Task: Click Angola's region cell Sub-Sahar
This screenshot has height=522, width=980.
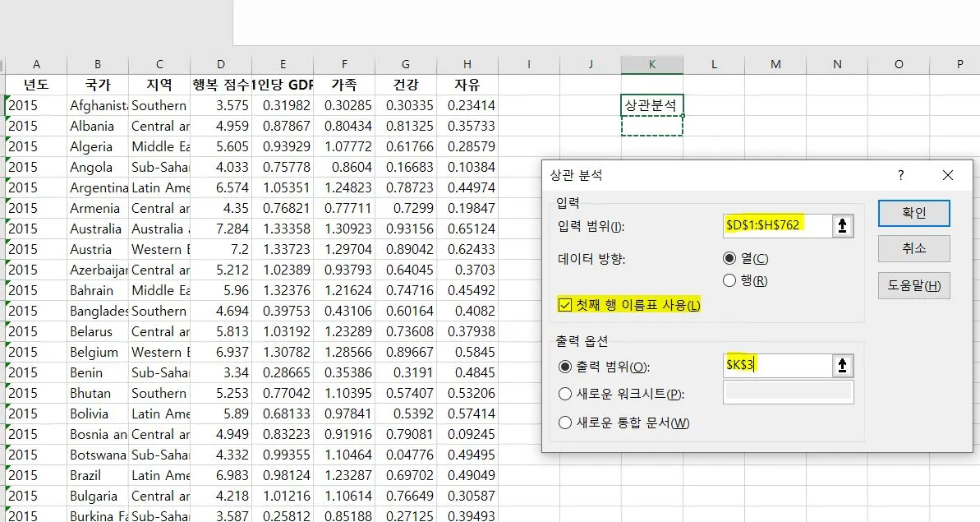Action: point(159,167)
